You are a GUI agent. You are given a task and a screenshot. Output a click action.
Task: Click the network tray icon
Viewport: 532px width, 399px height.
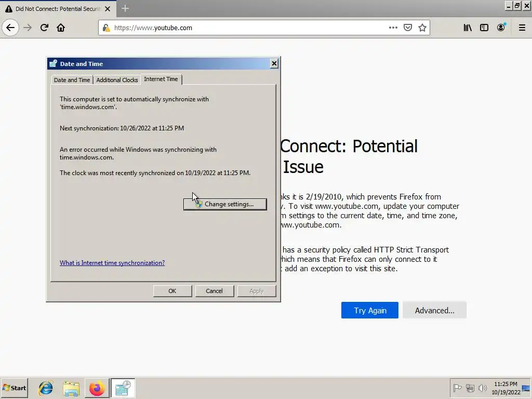point(470,388)
